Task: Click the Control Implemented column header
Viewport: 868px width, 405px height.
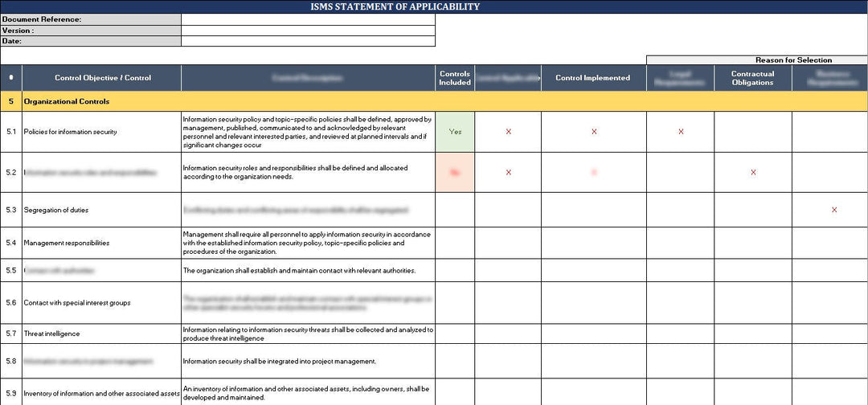Action: click(x=593, y=78)
